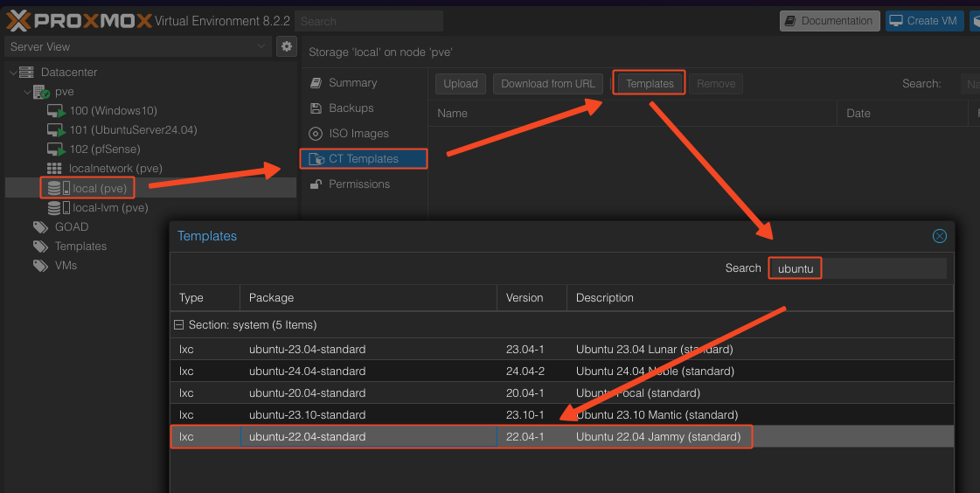Select ubuntu-22.04-standard template row
The height and width of the screenshot is (493, 980).
click(x=562, y=437)
